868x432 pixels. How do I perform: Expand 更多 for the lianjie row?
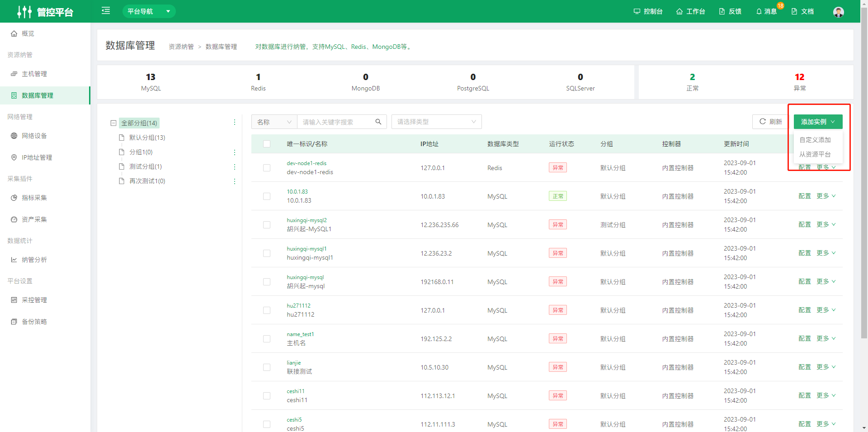click(826, 367)
